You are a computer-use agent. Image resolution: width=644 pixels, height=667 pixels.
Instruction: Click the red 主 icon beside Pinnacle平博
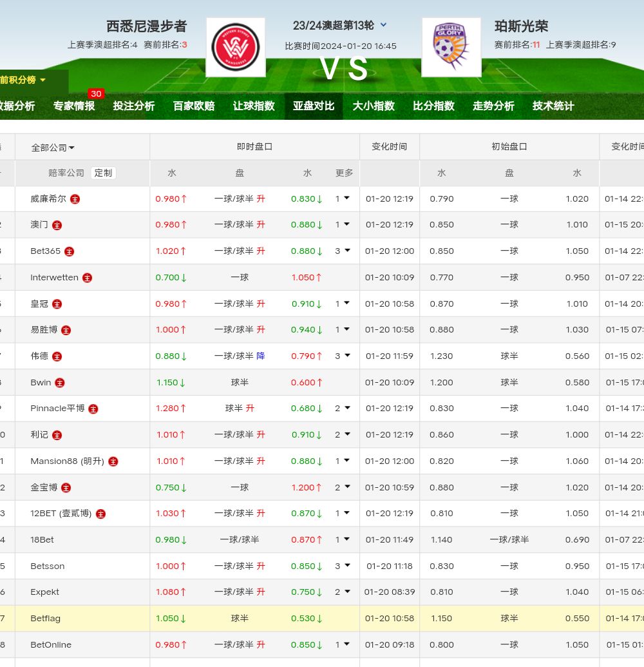[93, 409]
